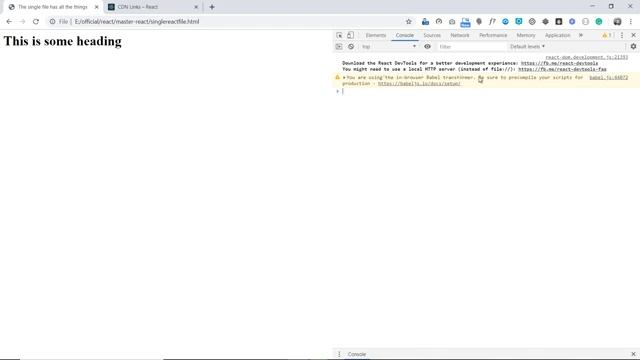Open the JavaScript context 'top' dropdown
This screenshot has width=640, height=360.
pos(389,47)
